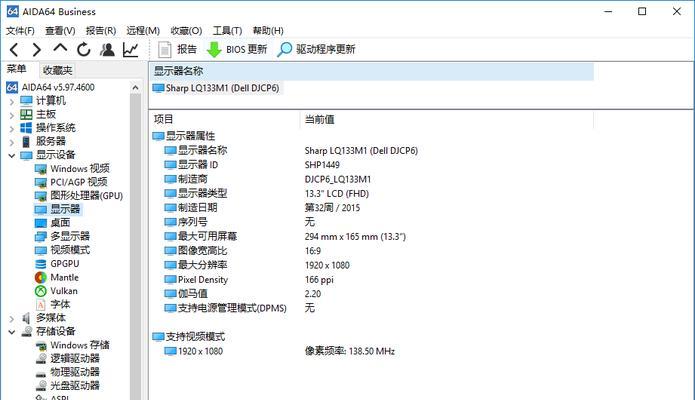Open the 帮助(H) menu

(268, 31)
